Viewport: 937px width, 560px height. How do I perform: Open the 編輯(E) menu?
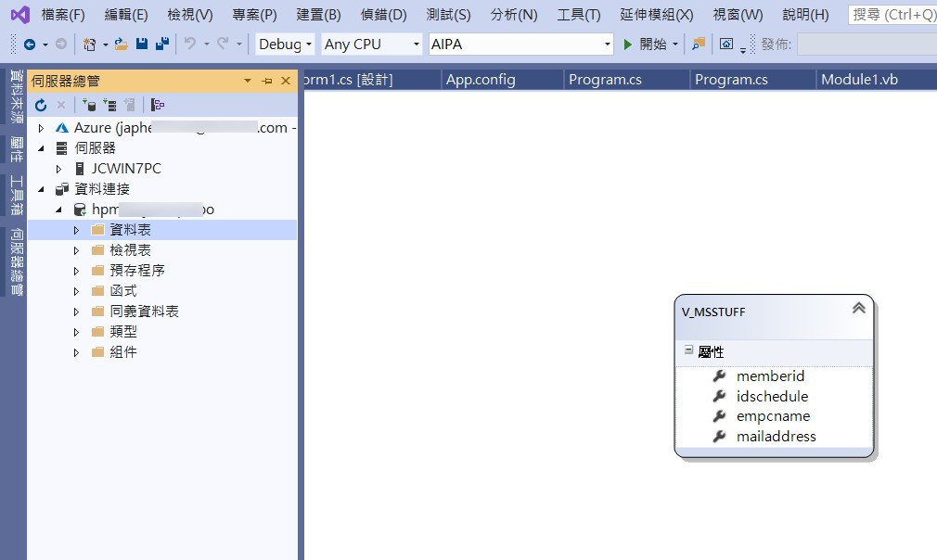(126, 15)
